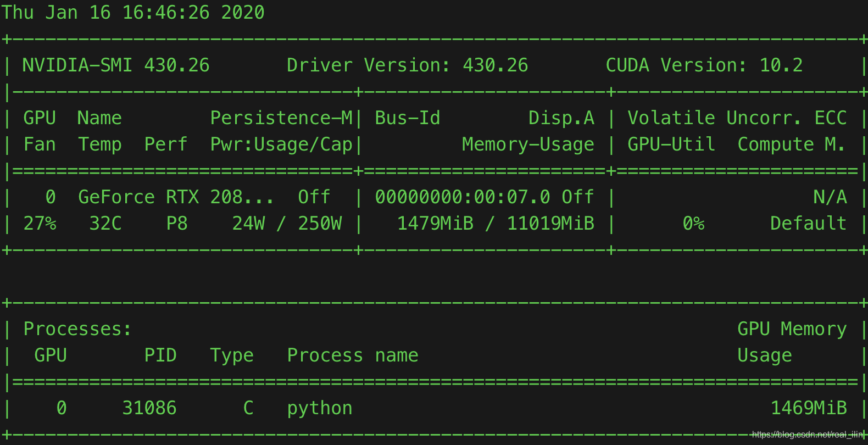The height and width of the screenshot is (445, 868).
Task: Click the Volatile Uncorr. ECC header
Action: point(737,118)
